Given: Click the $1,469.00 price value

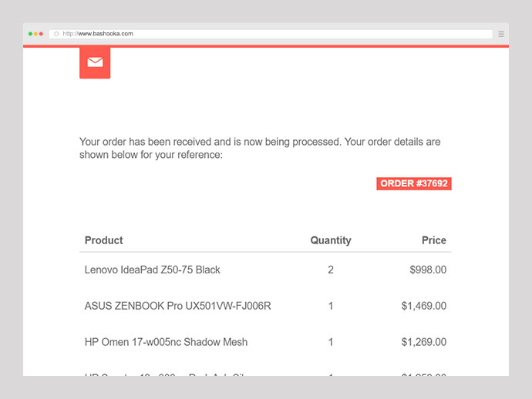Looking at the screenshot, I should pyautogui.click(x=423, y=306).
